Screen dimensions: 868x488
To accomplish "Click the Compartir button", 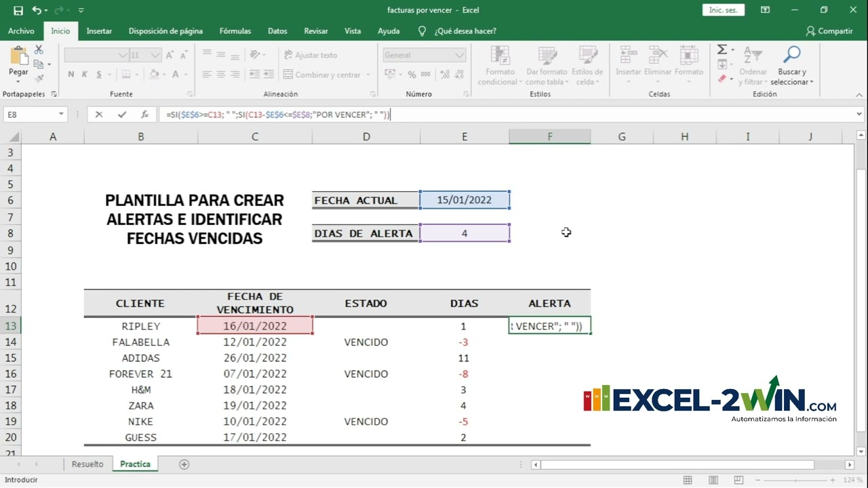I will tap(829, 31).
